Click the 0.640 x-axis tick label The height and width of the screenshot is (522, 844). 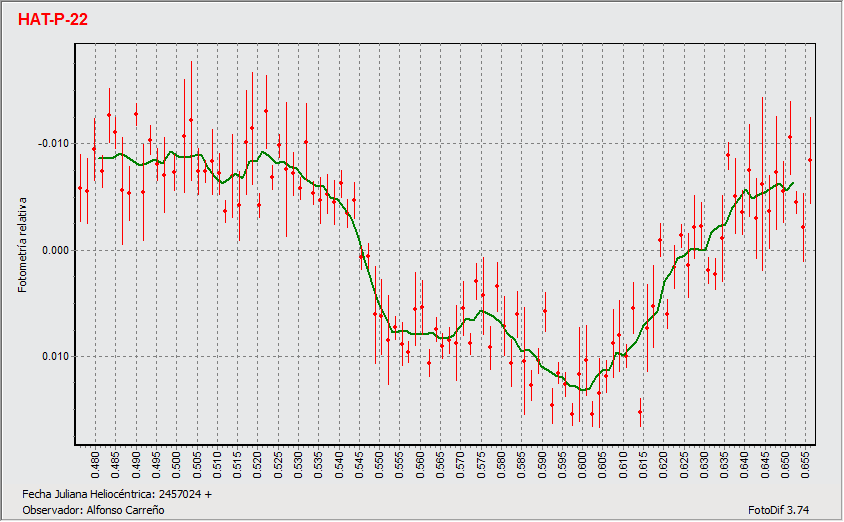[744, 465]
